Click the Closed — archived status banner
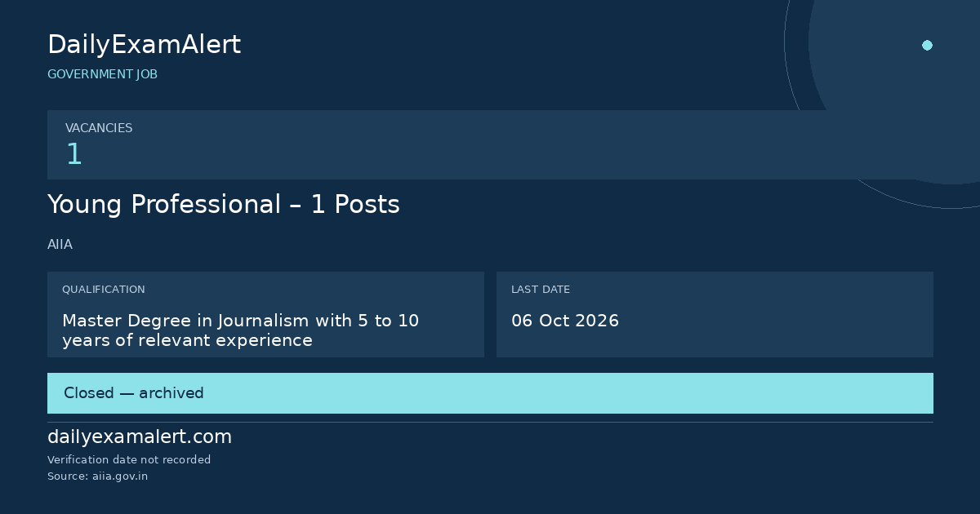980x514 pixels. click(490, 393)
